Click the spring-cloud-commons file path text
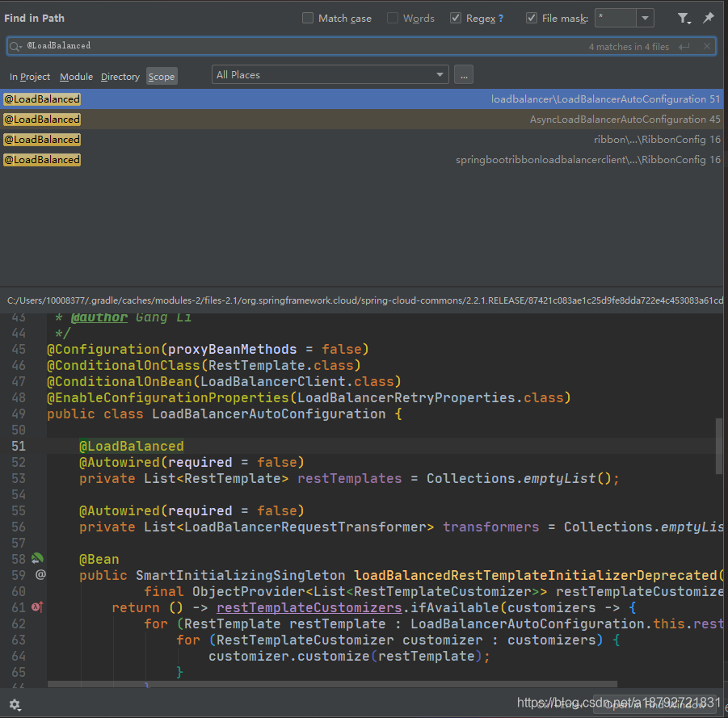728x718 pixels. click(x=365, y=300)
